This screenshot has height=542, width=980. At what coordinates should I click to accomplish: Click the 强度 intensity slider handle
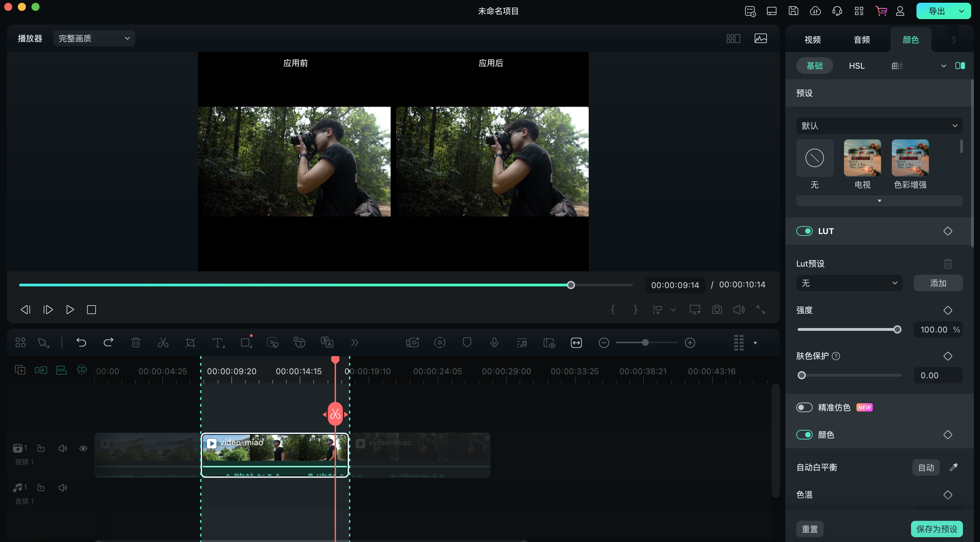point(897,330)
